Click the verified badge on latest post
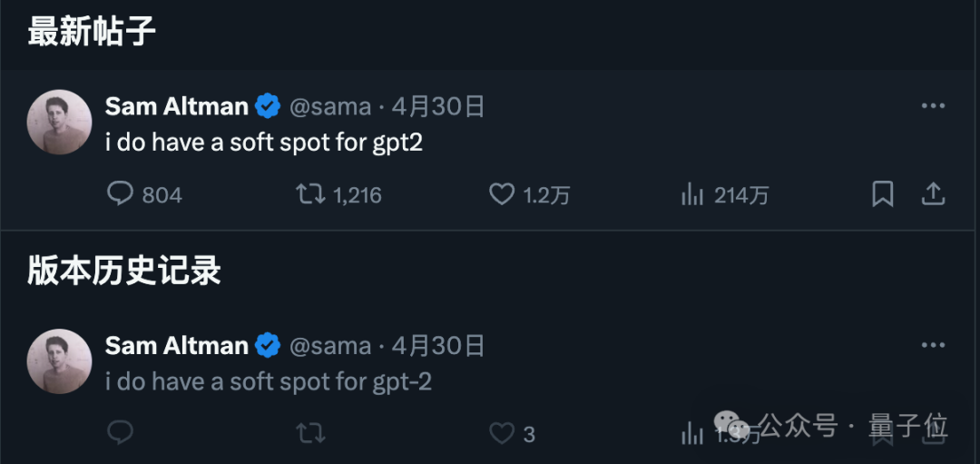980x464 pixels. [x=268, y=106]
